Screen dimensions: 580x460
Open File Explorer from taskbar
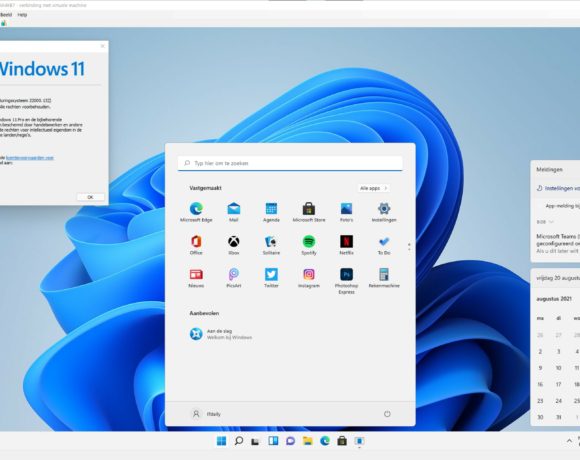click(x=307, y=441)
